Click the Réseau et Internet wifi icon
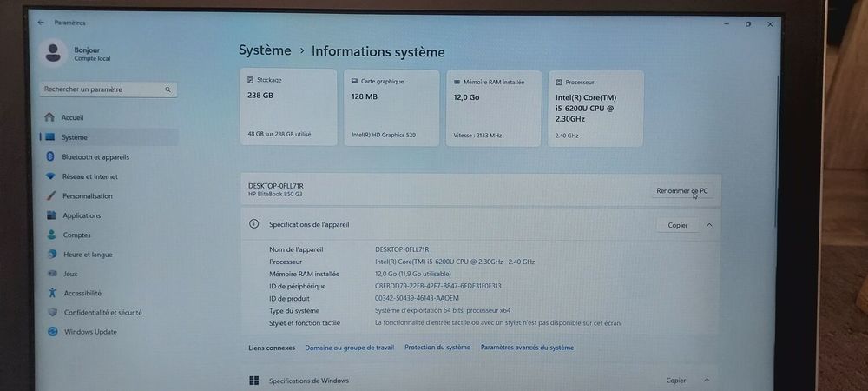This screenshot has height=391, width=868. 50,176
